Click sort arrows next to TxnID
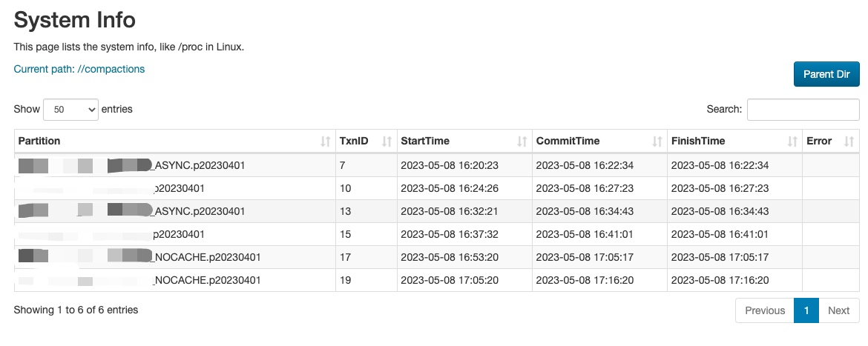 tap(387, 141)
